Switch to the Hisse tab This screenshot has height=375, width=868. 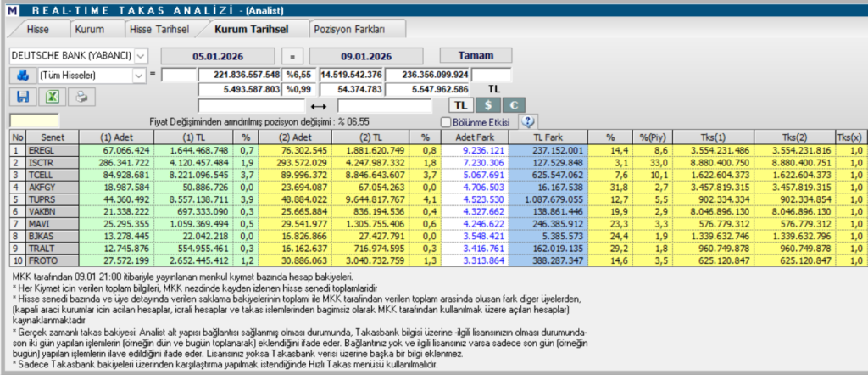[x=37, y=29]
